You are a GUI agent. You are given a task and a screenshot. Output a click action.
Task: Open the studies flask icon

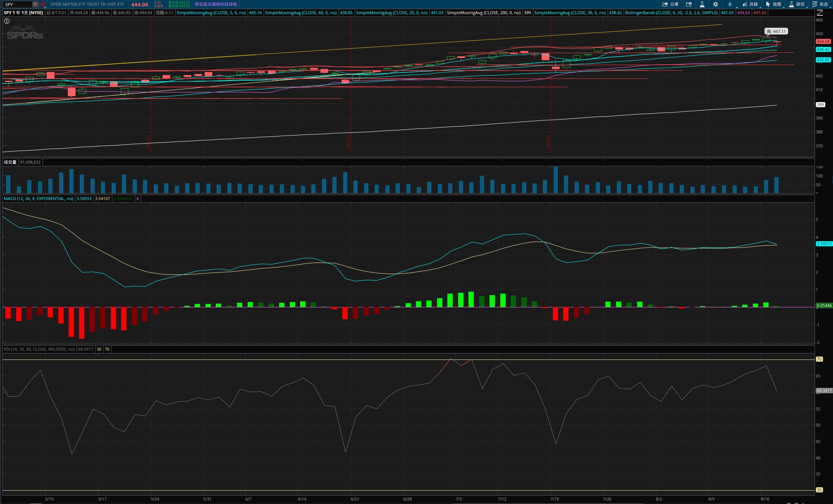pos(702,5)
